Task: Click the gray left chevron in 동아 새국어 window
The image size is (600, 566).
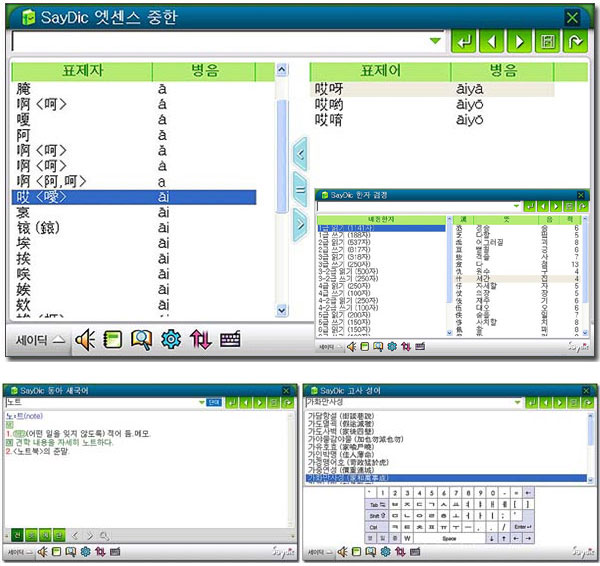Action: [75, 536]
